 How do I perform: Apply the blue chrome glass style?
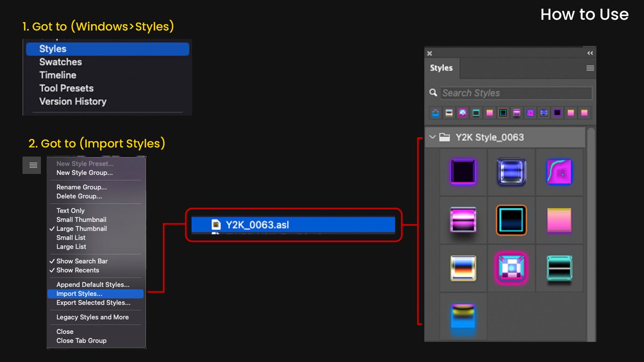point(511,172)
